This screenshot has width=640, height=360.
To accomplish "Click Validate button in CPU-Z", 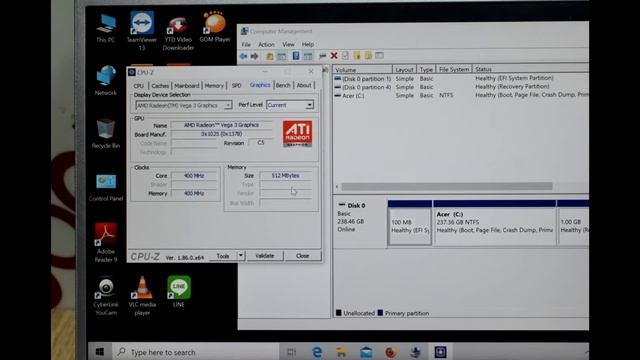I will tap(264, 256).
